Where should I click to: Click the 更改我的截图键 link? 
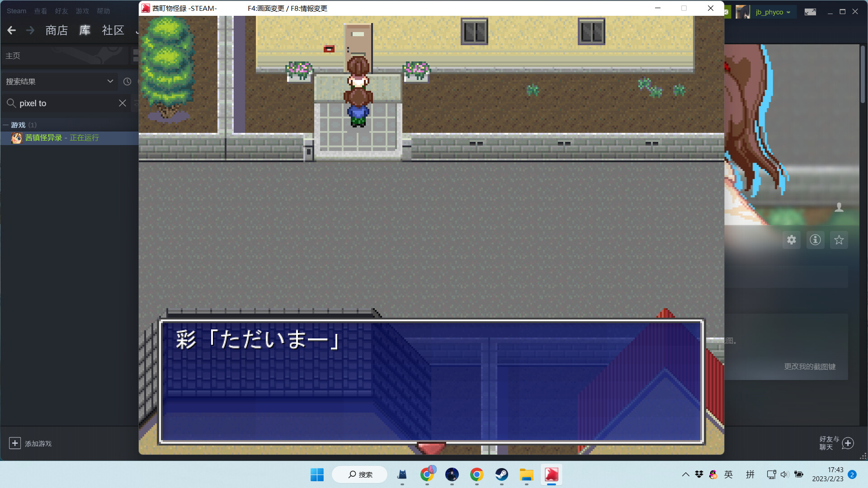(809, 366)
